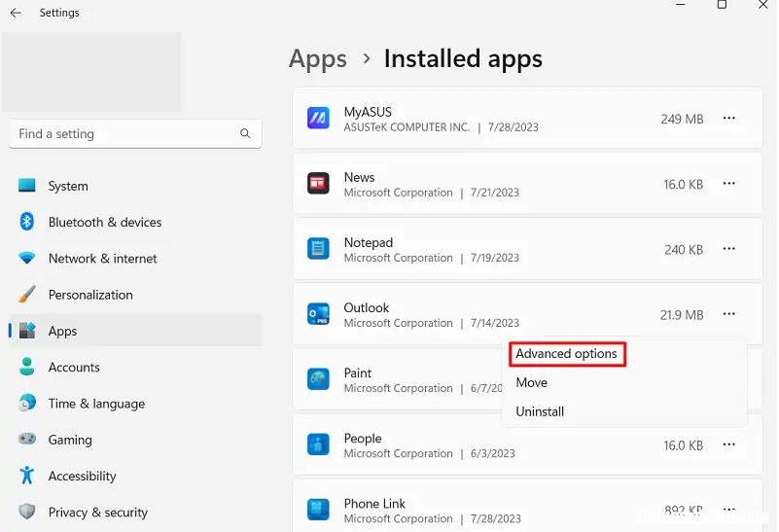Click the Apps sidebar icon

tap(27, 331)
